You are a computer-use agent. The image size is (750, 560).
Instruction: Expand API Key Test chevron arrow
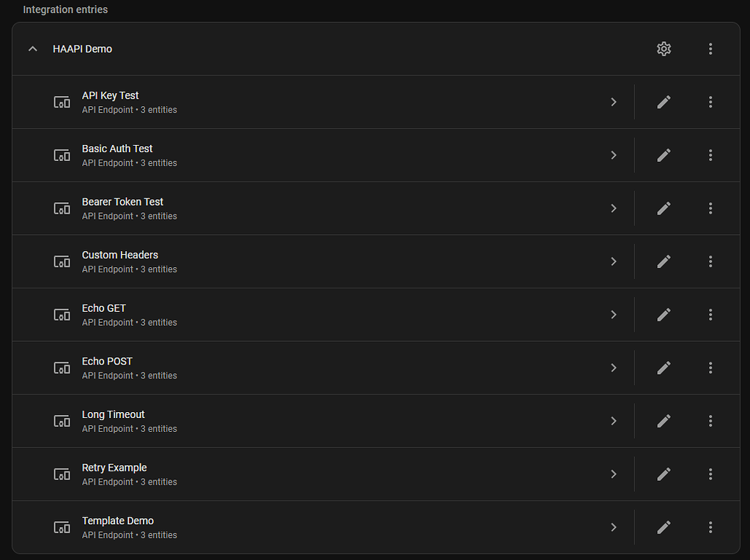614,102
